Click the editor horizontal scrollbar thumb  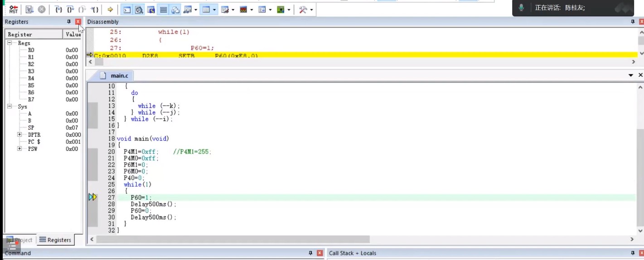(233, 239)
